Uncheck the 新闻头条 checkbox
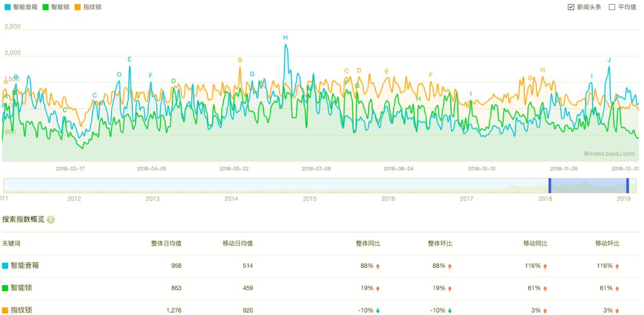The width and height of the screenshot is (644, 315). coord(571,7)
